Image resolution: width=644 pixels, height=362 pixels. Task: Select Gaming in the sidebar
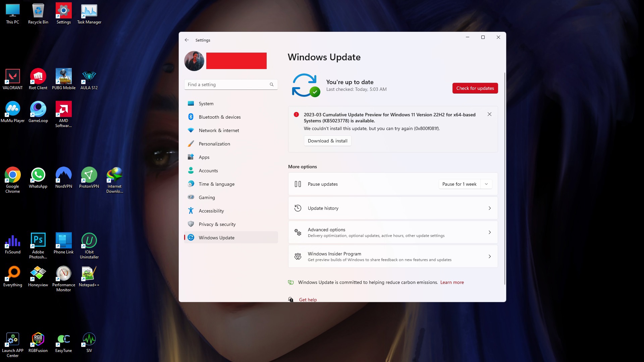(x=231, y=197)
